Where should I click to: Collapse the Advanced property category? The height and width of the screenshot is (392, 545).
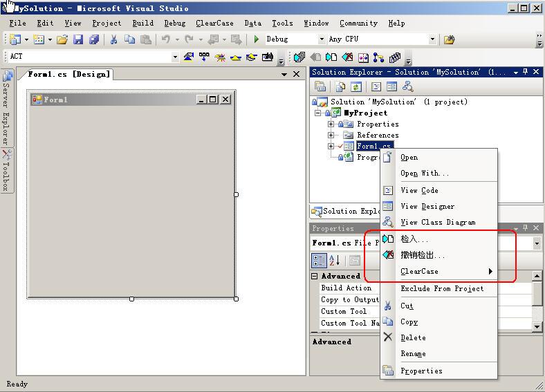point(314,276)
